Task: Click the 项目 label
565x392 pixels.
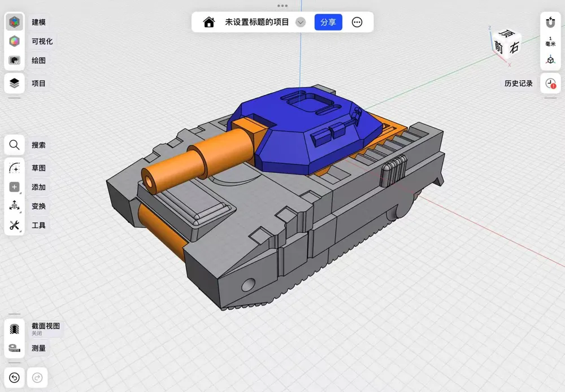Action: coord(38,84)
